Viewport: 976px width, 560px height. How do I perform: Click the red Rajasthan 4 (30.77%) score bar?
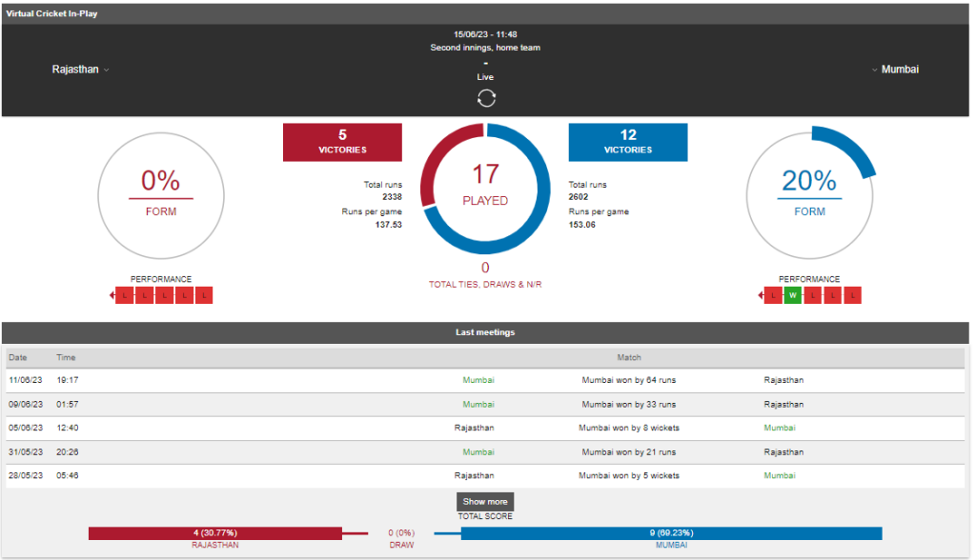pos(214,533)
